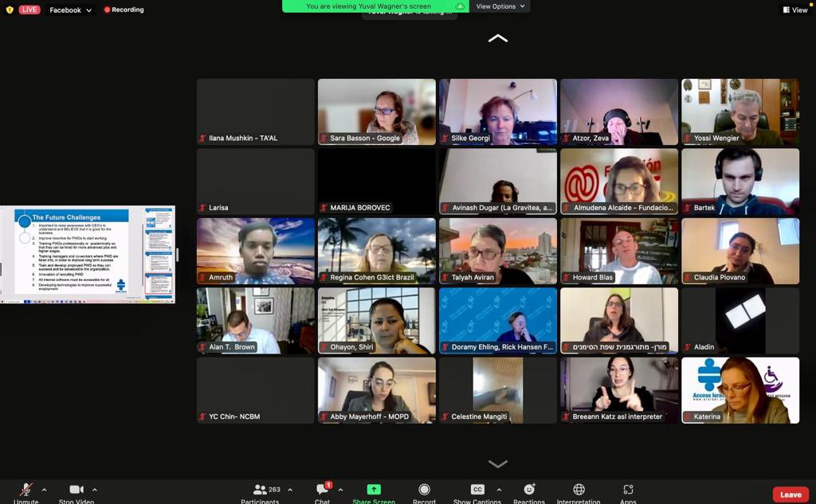Click the red Leave button
This screenshot has width=816, height=504.
click(x=790, y=494)
